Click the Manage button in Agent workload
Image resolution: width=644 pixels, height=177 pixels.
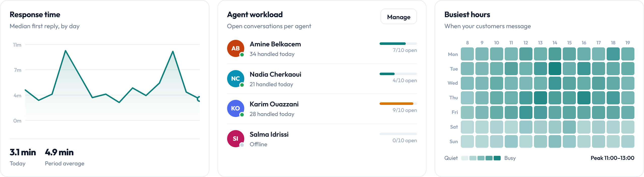(398, 17)
